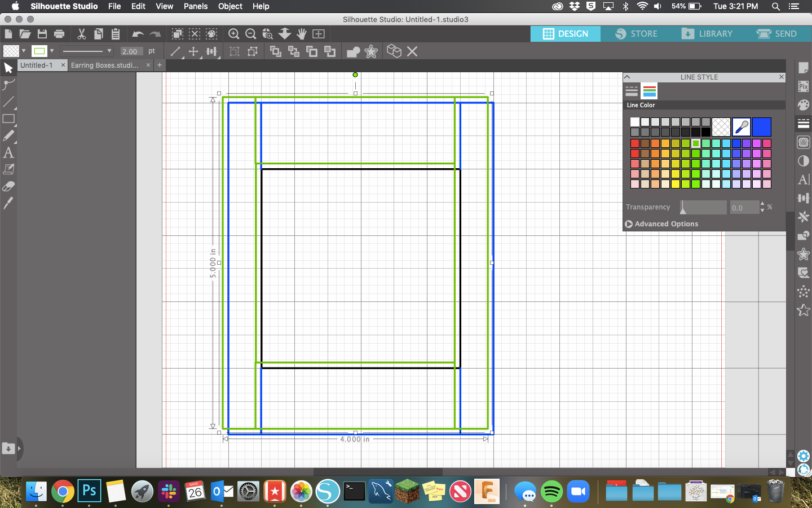Pick the red line color swatch
The width and height of the screenshot is (812, 508).
635,143
